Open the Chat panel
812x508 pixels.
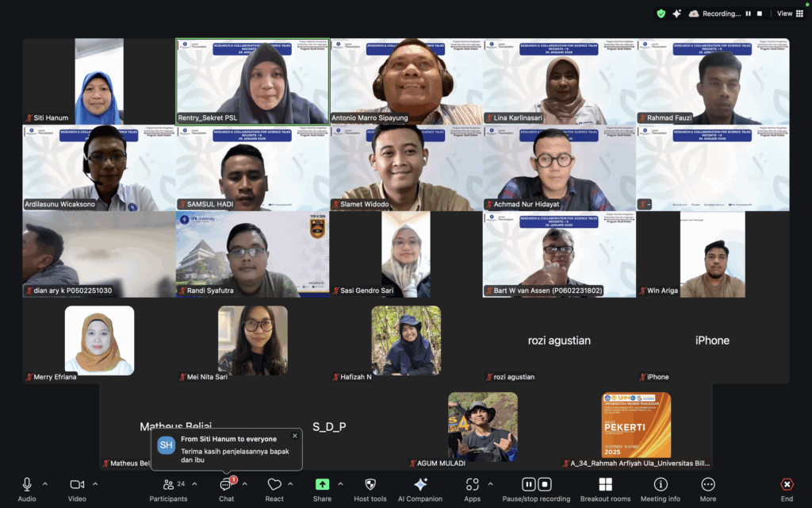click(x=226, y=485)
